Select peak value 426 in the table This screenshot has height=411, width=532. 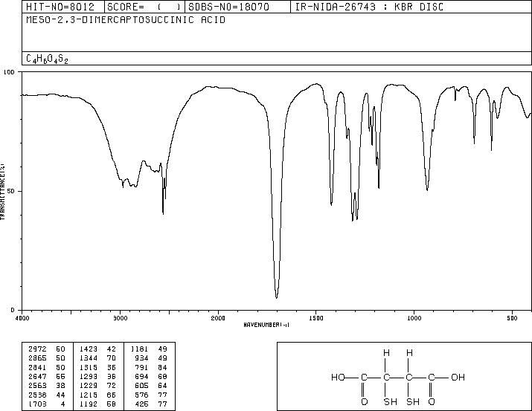[141, 404]
